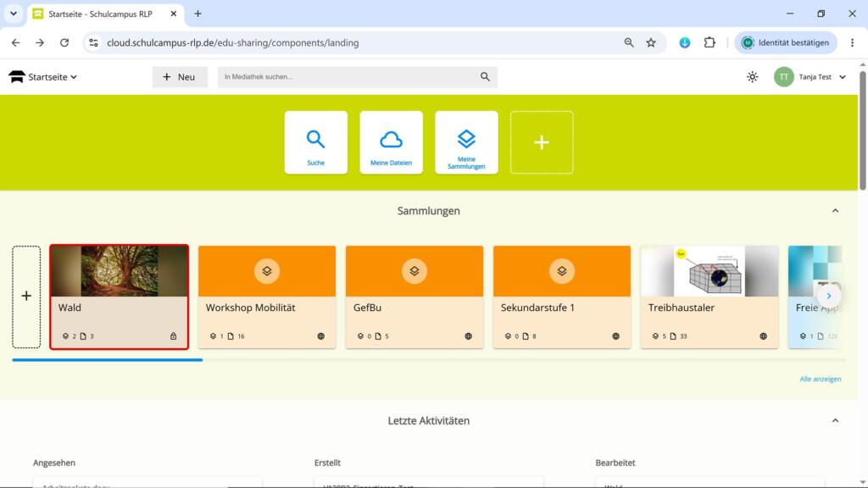Click the browser address bar URL
The image size is (868, 488).
(x=232, y=42)
